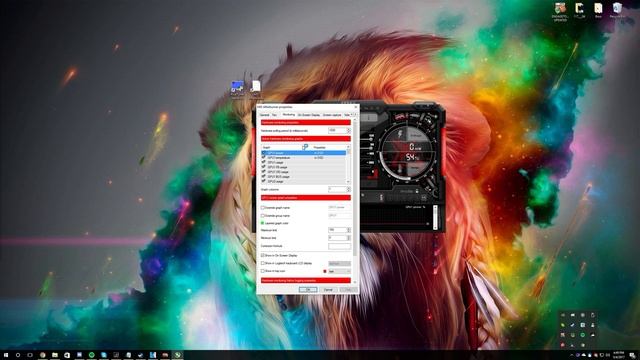Open Task View from the taskbar
This screenshot has width=640, height=360.
(30, 355)
